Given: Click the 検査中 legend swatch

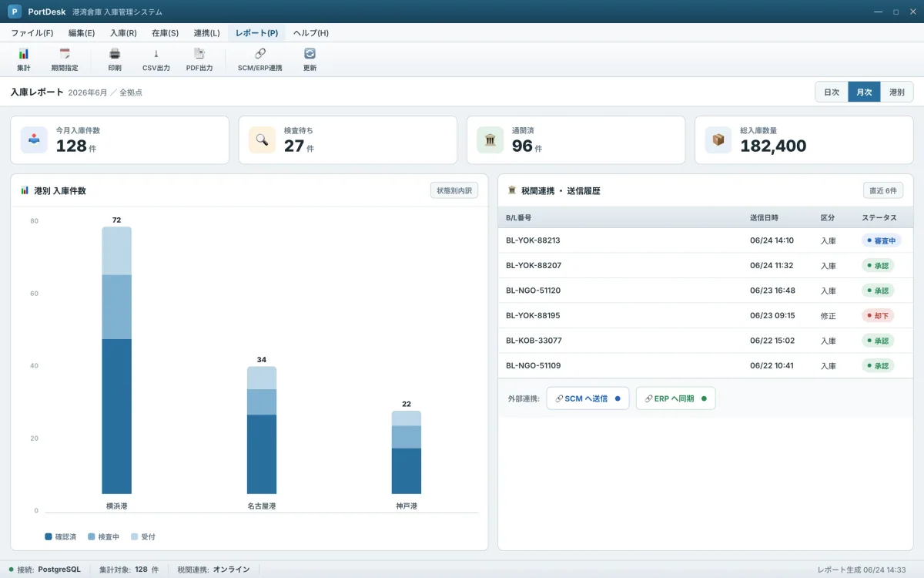Looking at the screenshot, I should [x=91, y=536].
